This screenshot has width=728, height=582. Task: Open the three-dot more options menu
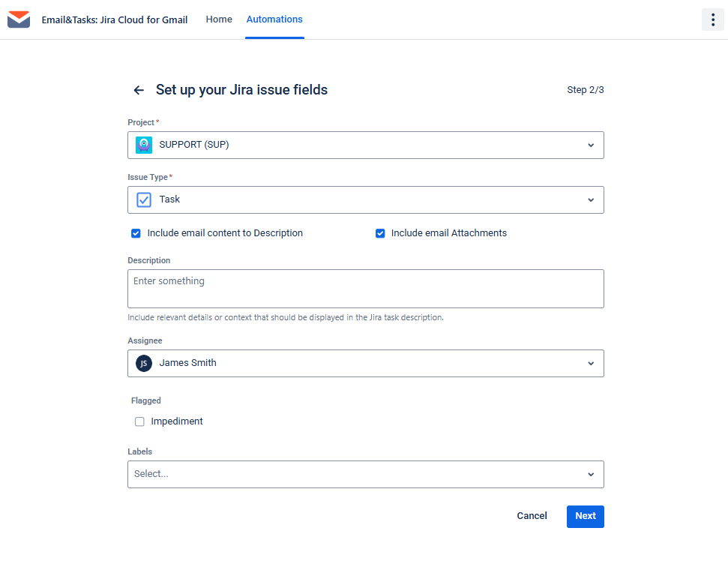(712, 19)
